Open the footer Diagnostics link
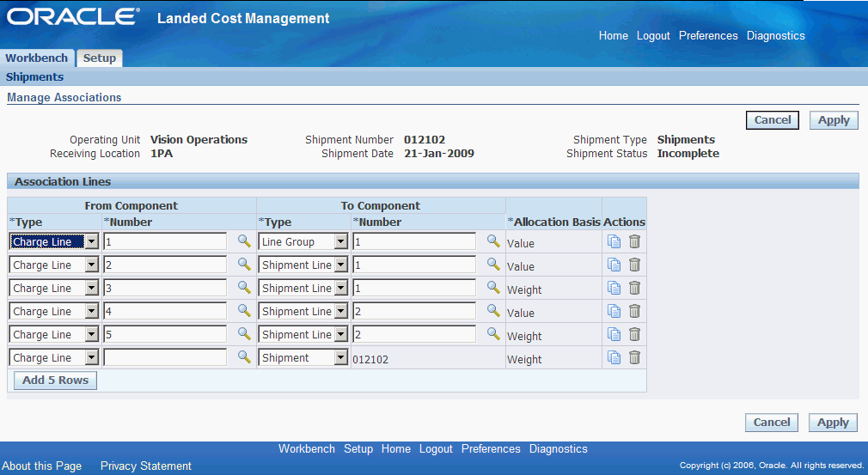868x475 pixels. (x=558, y=448)
